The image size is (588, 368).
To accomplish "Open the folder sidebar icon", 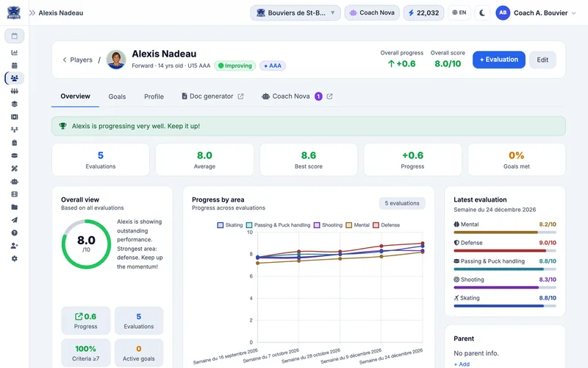I will point(14,207).
